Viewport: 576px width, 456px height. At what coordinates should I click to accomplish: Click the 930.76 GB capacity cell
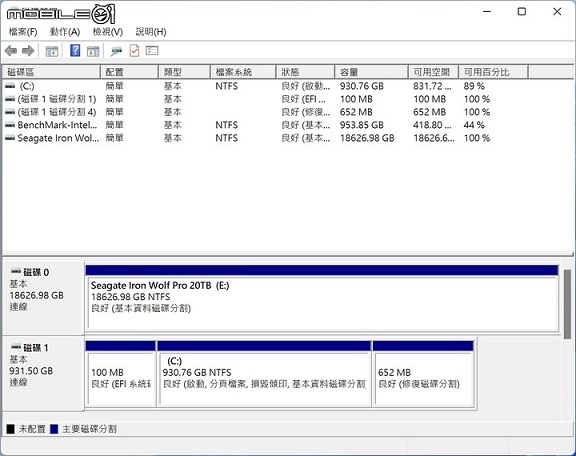click(361, 86)
